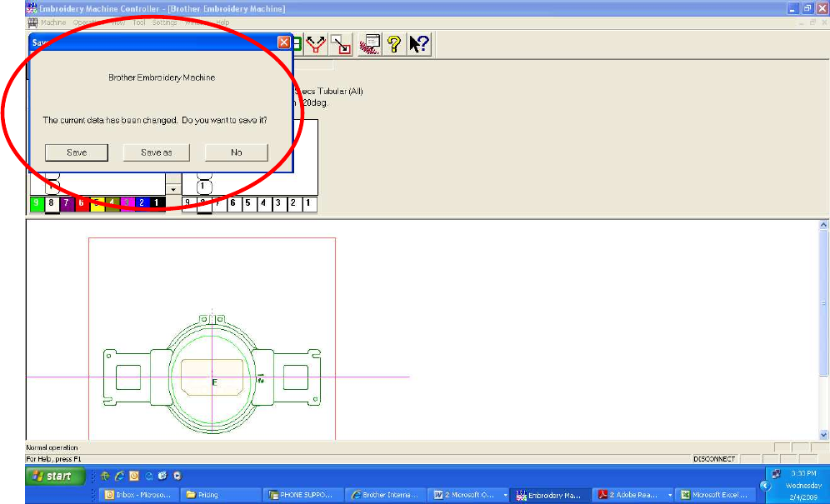Select white thread color swatch 8
The height and width of the screenshot is (504, 830).
(52, 203)
